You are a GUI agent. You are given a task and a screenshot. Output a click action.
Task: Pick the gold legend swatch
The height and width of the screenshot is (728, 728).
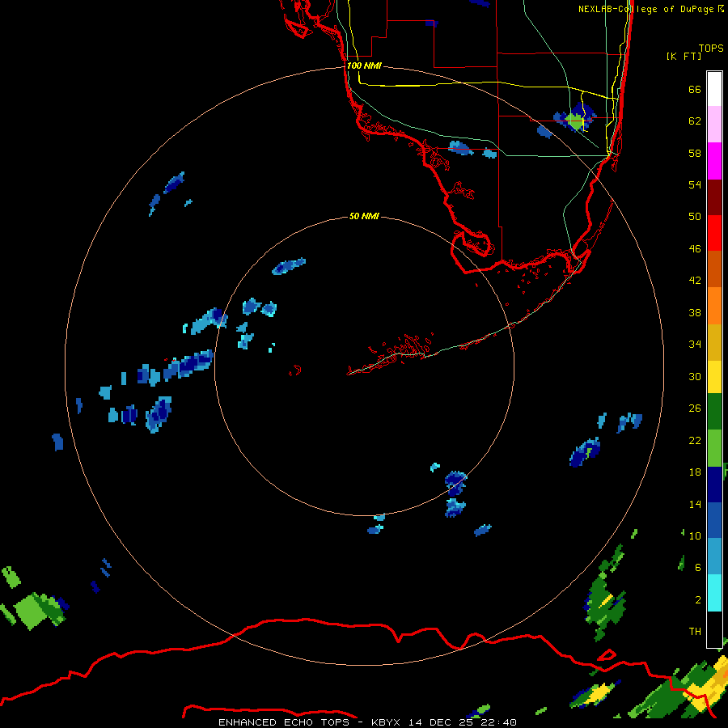tap(714, 342)
